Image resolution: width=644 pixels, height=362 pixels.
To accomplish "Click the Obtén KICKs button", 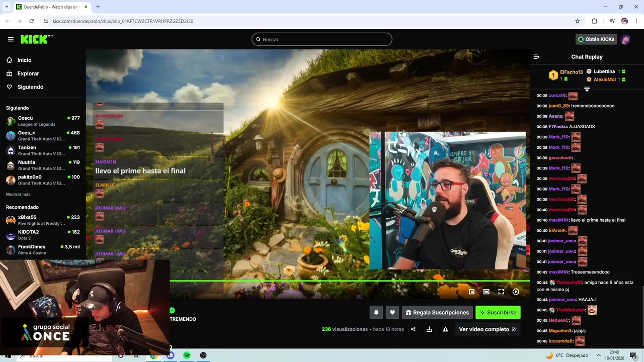I will [x=596, y=39].
